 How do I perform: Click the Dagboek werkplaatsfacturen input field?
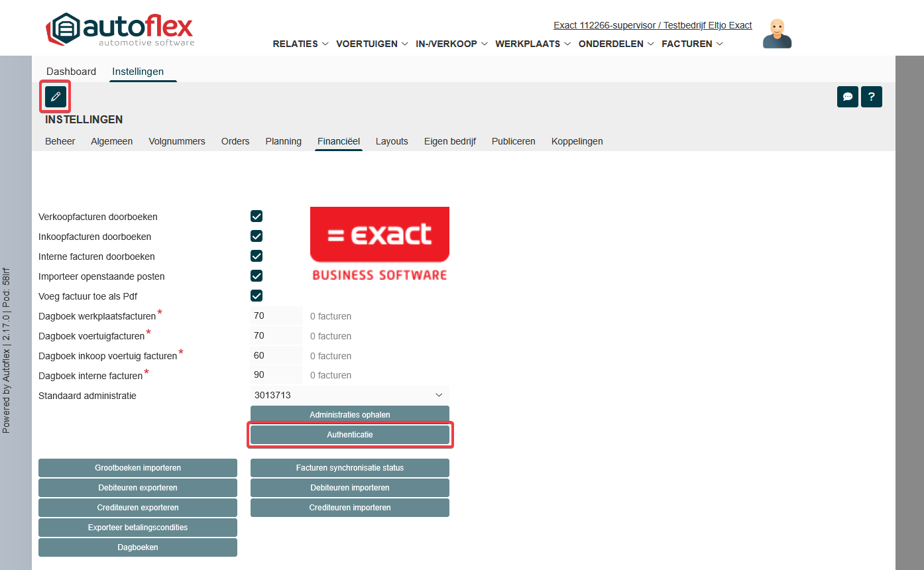[x=276, y=316]
